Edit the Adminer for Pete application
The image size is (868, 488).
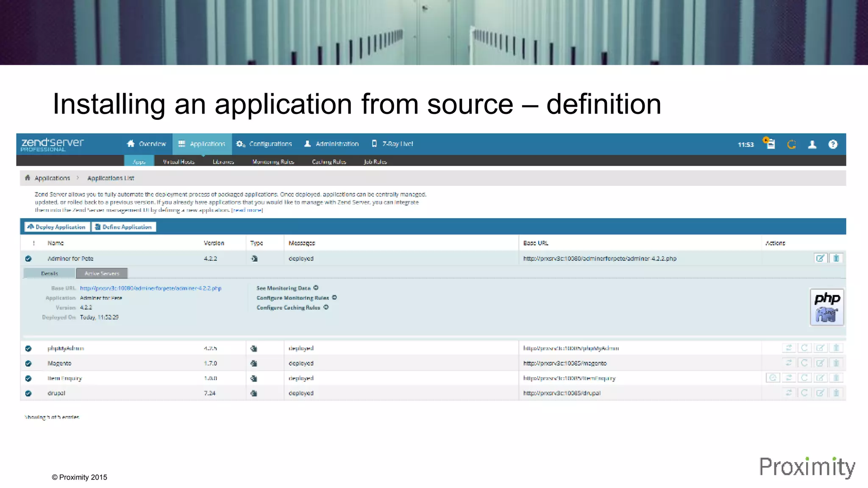click(821, 258)
